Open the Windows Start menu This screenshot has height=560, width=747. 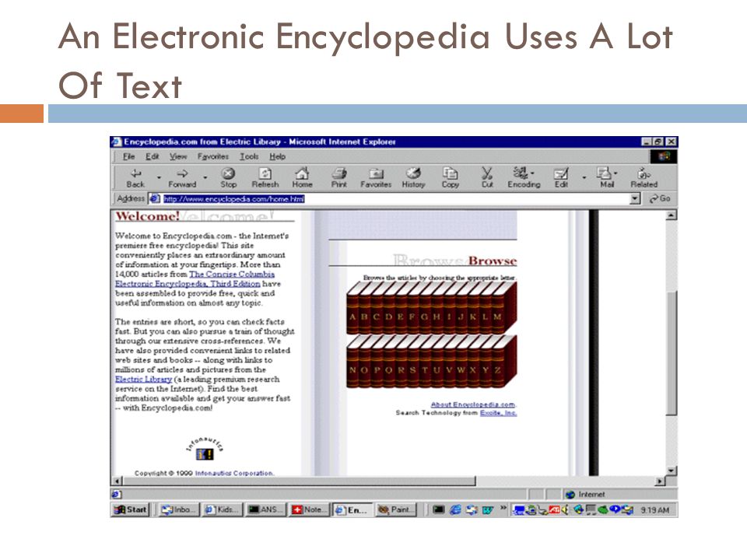[131, 509]
